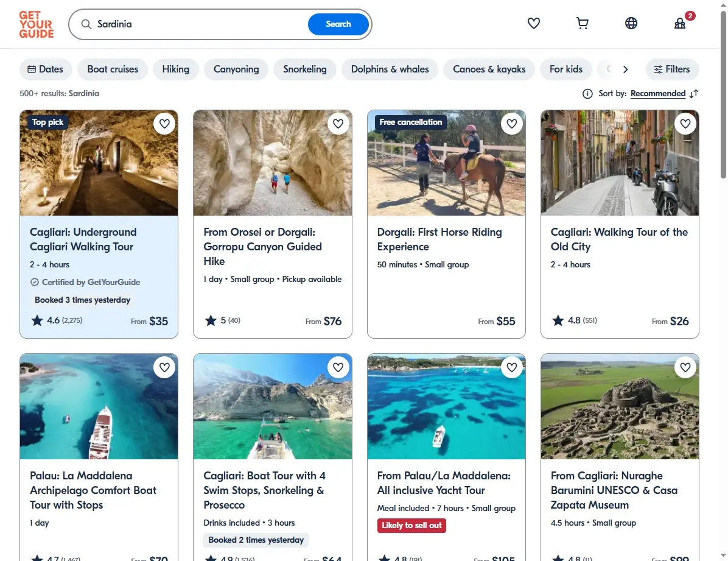
Task: Click the magnifier icon in search box
Action: pyautogui.click(x=86, y=24)
